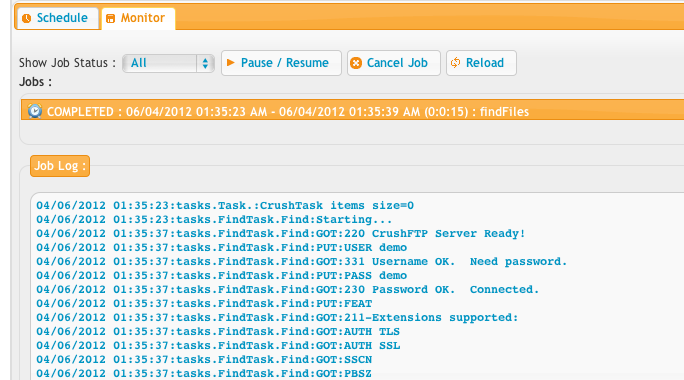Click the Pause / Resume button
The width and height of the screenshot is (684, 380).
point(281,63)
